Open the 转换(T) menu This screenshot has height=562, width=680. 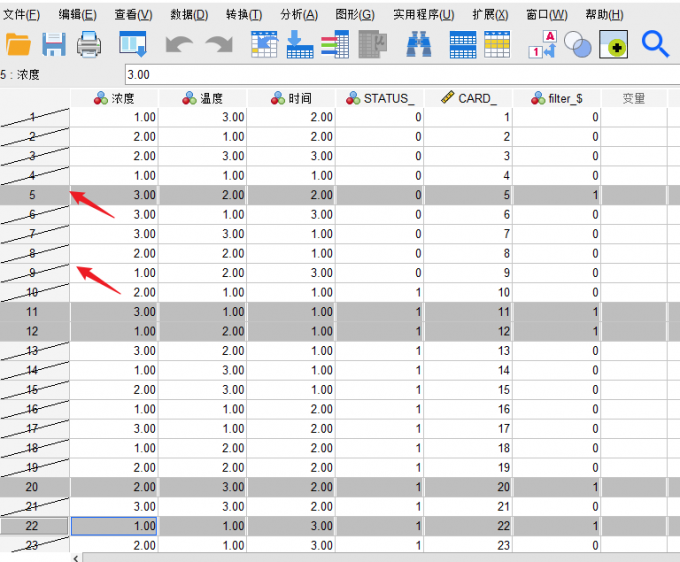pyautogui.click(x=244, y=15)
